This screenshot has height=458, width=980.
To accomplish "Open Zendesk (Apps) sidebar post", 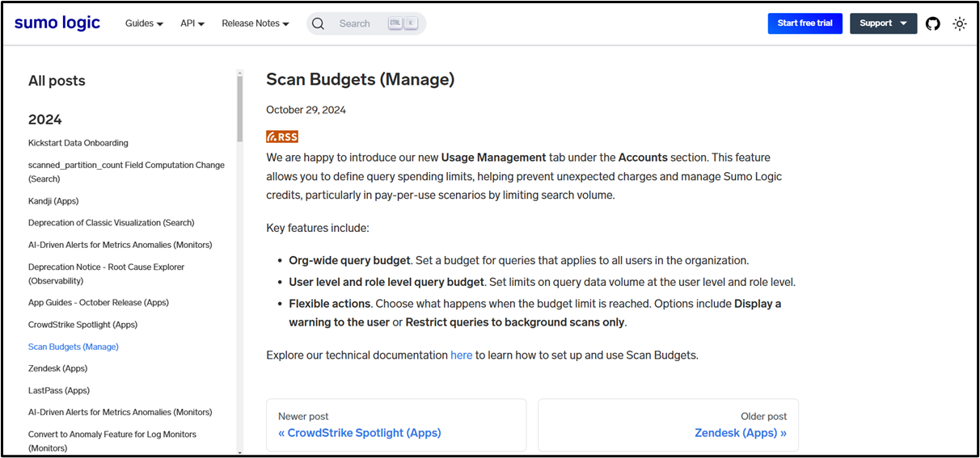I will pyautogui.click(x=58, y=368).
